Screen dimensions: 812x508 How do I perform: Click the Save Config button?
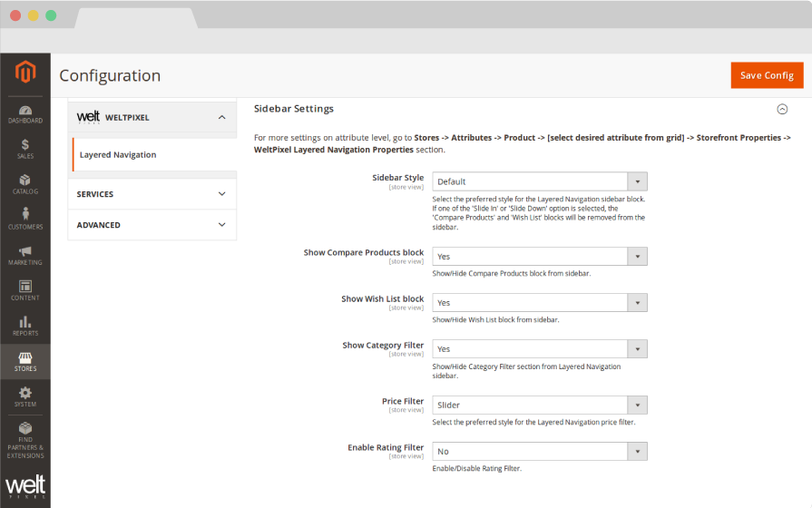pos(767,75)
